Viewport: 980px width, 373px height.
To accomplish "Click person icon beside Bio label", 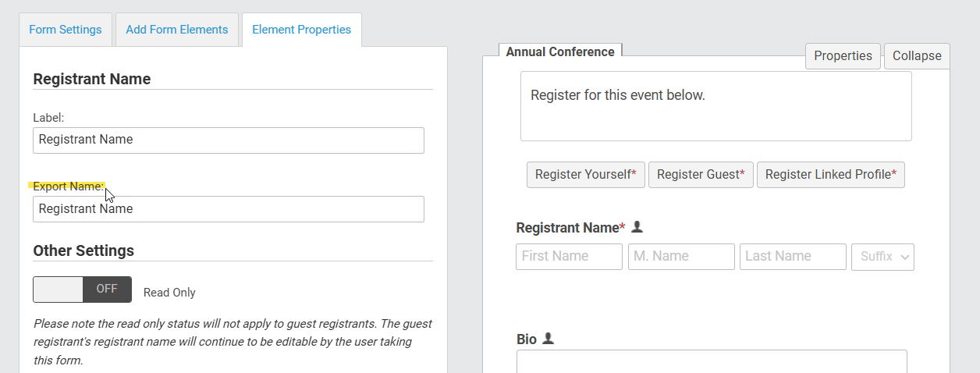I will coord(548,339).
